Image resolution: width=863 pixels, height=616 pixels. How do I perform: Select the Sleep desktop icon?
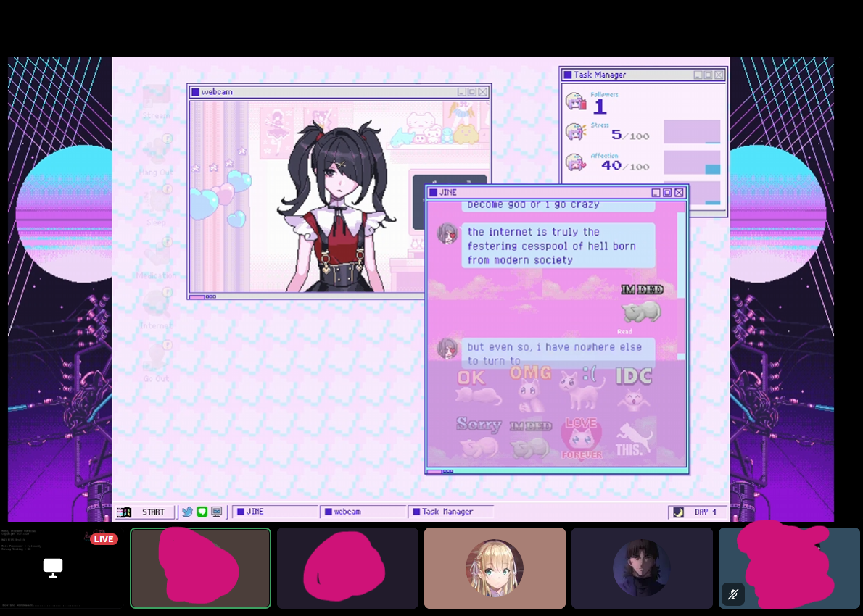(x=157, y=207)
